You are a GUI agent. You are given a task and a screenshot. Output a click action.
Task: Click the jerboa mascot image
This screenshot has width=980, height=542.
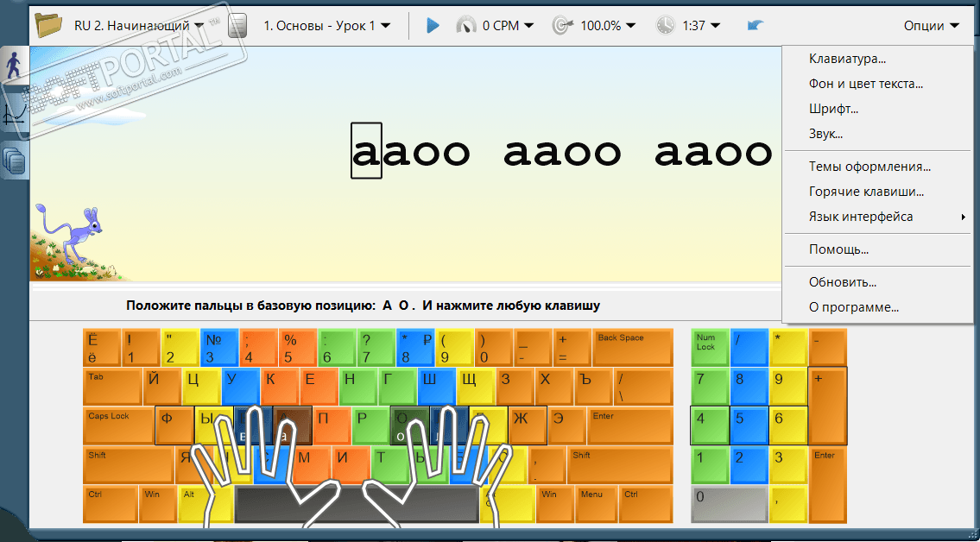(x=67, y=234)
